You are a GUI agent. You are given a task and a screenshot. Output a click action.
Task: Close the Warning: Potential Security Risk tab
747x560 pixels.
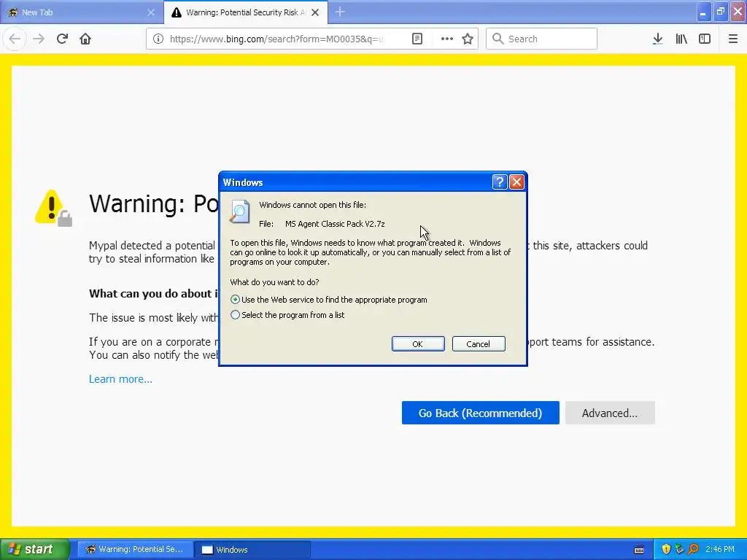(x=315, y=12)
